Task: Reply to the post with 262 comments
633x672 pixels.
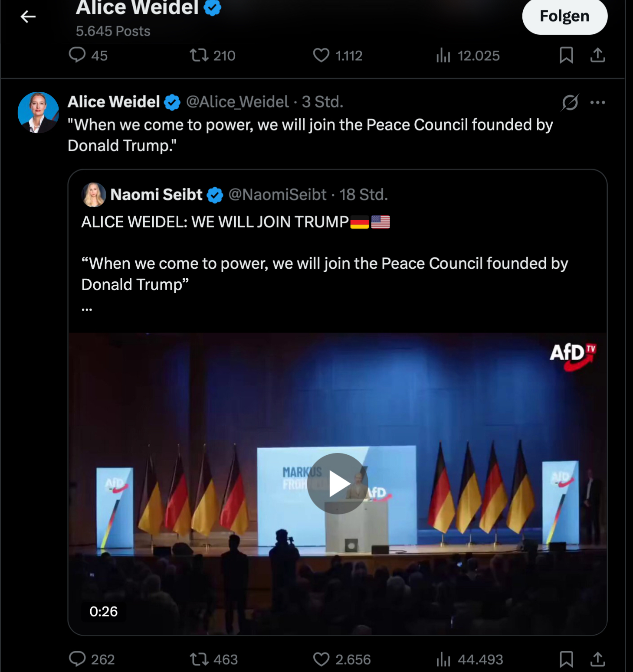Action: (77, 659)
